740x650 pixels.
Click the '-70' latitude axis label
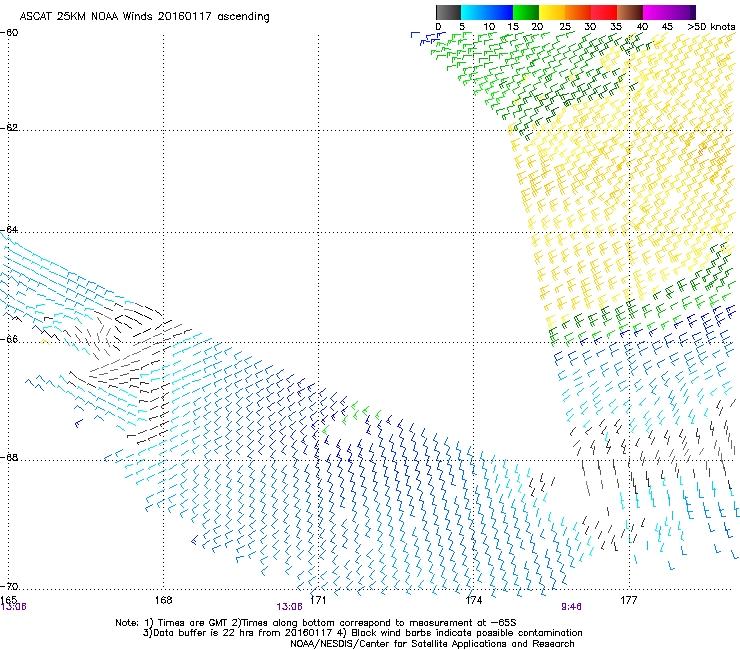coord(9,586)
